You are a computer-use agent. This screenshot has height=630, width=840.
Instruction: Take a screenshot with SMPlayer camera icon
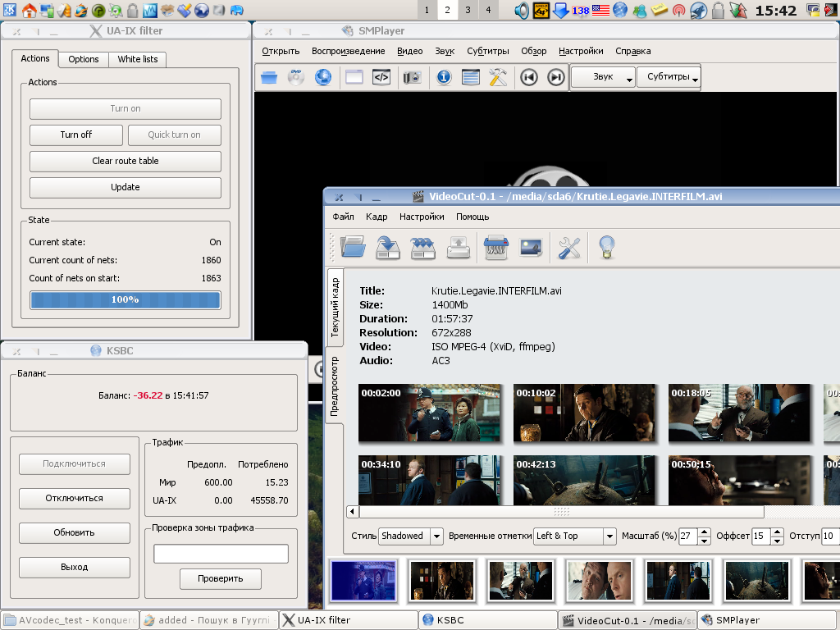pos(412,77)
